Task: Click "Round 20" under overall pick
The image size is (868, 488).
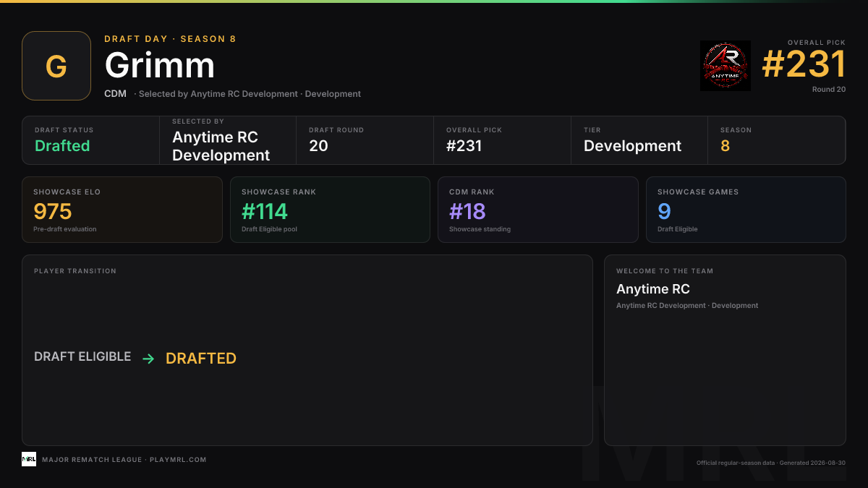Action: coord(829,90)
